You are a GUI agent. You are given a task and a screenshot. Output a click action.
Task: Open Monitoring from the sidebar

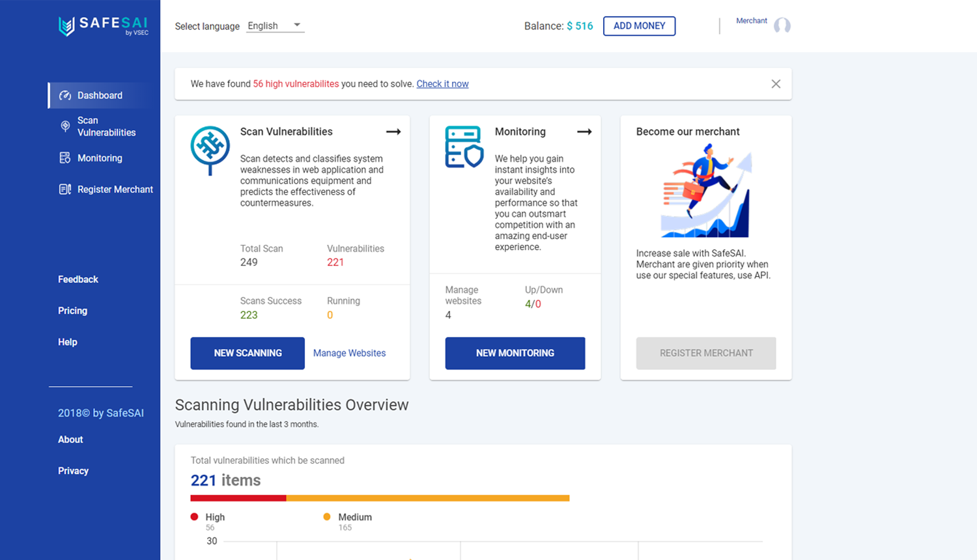point(100,158)
